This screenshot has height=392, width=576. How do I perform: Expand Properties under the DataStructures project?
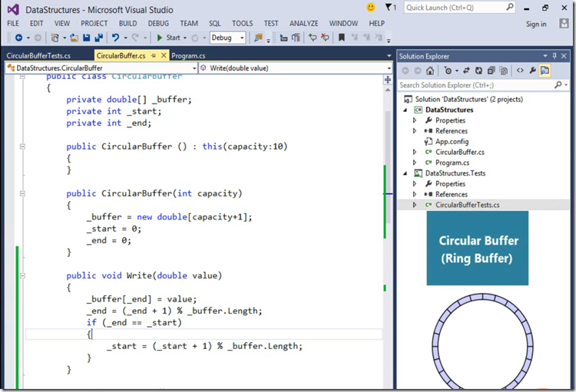(415, 120)
